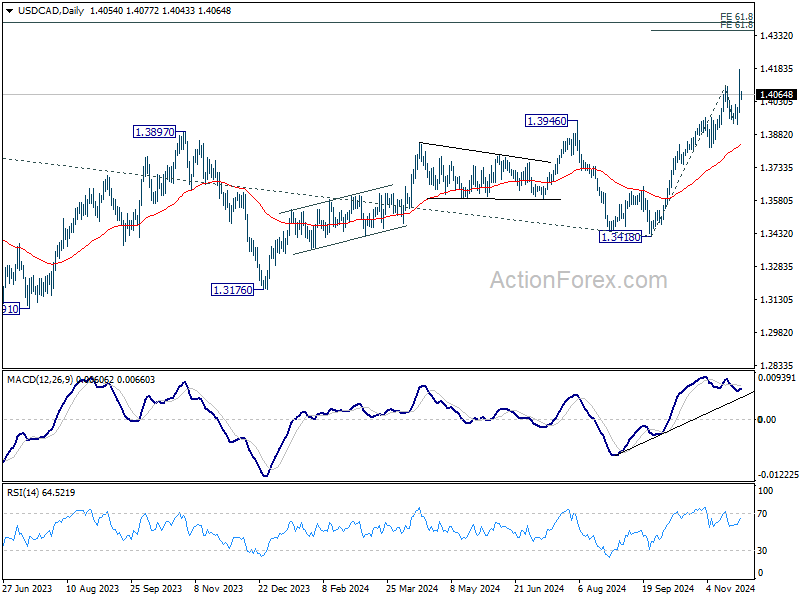Image resolution: width=800 pixels, height=600 pixels.
Task: Click the upper FE 61.8 Fibonacci label
Action: (736, 17)
